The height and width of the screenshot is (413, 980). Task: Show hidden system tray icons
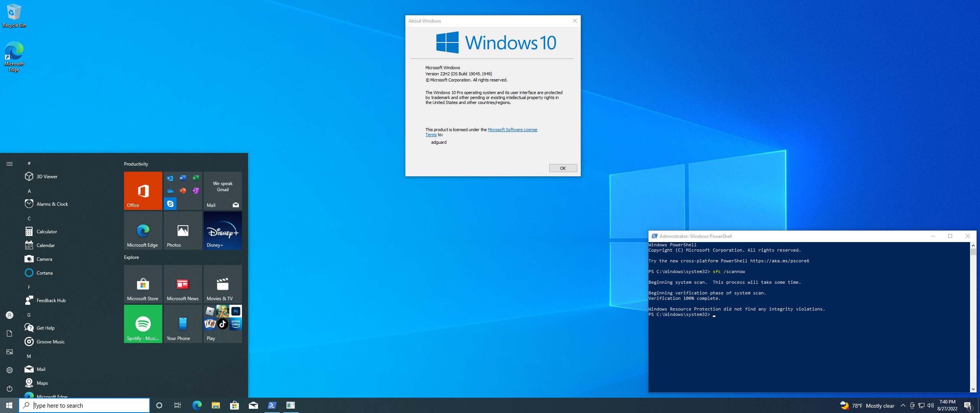903,405
